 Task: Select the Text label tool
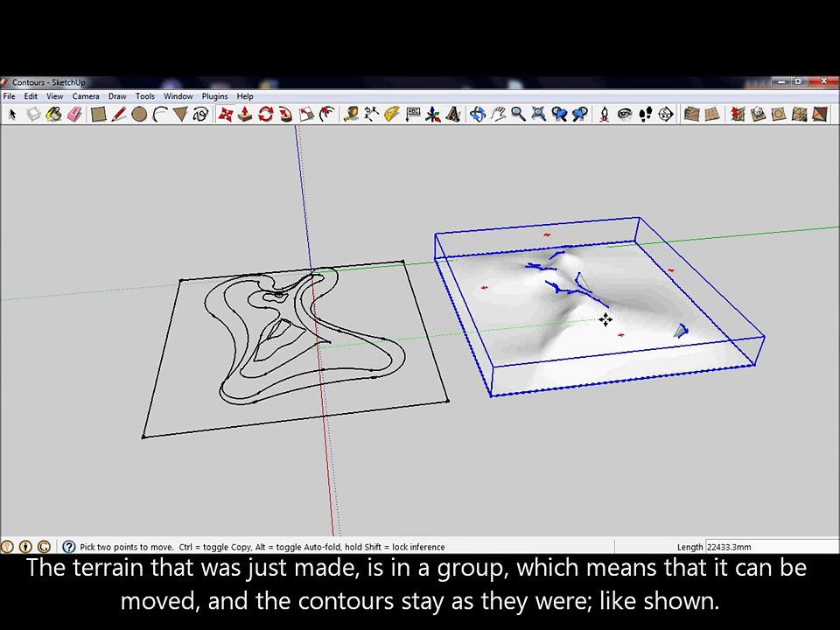pos(412,114)
